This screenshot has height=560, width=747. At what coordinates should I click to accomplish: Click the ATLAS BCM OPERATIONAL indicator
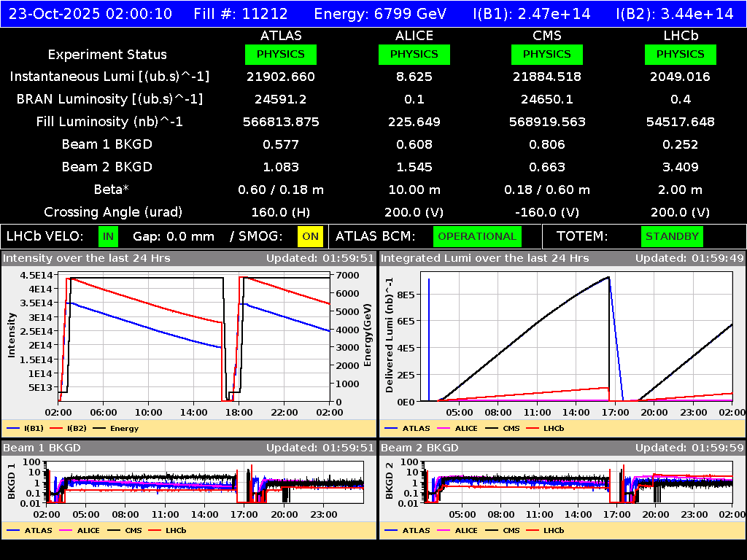[477, 236]
